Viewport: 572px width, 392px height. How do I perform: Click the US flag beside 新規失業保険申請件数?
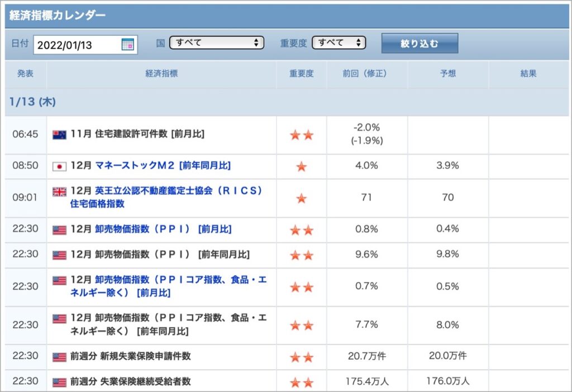[x=59, y=357]
